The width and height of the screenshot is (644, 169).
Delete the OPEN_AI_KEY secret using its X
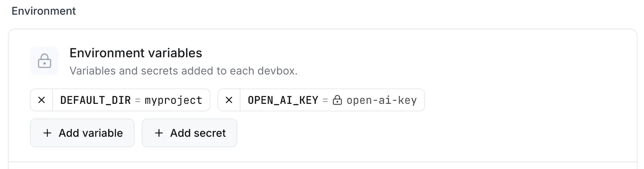tap(229, 100)
